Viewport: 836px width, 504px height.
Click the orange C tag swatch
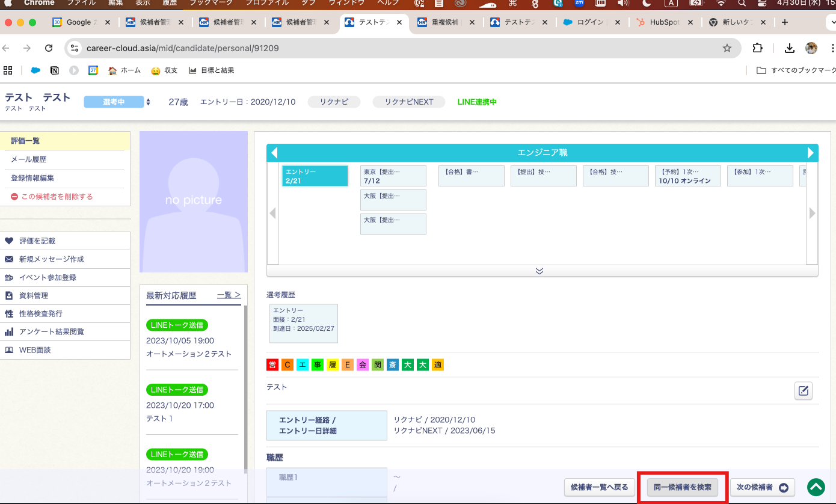pyautogui.click(x=287, y=364)
